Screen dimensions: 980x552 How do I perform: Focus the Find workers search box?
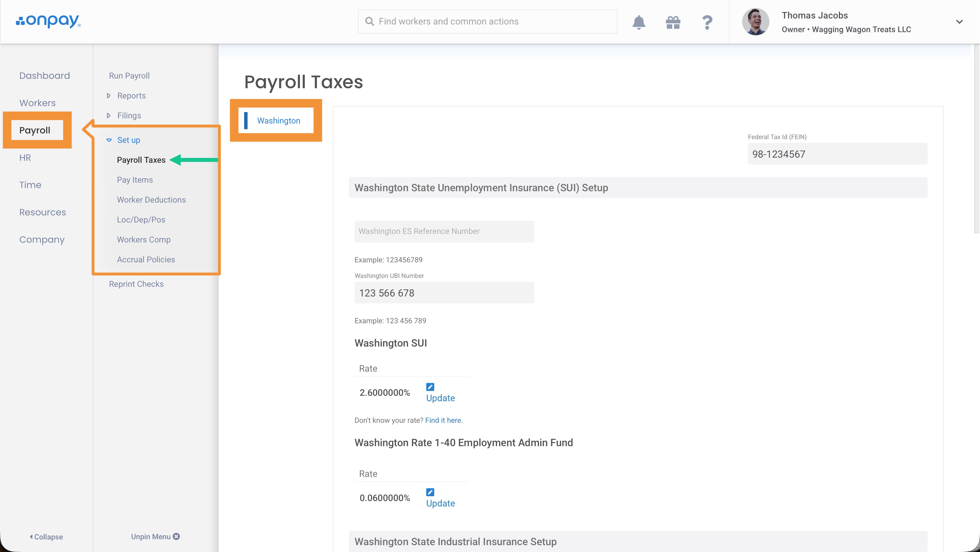tap(487, 21)
